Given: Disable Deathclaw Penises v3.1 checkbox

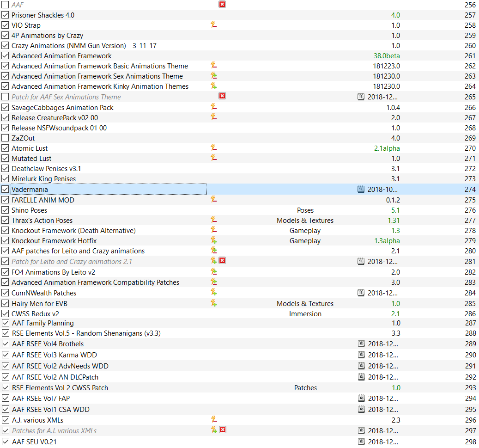Looking at the screenshot, I should [5, 168].
